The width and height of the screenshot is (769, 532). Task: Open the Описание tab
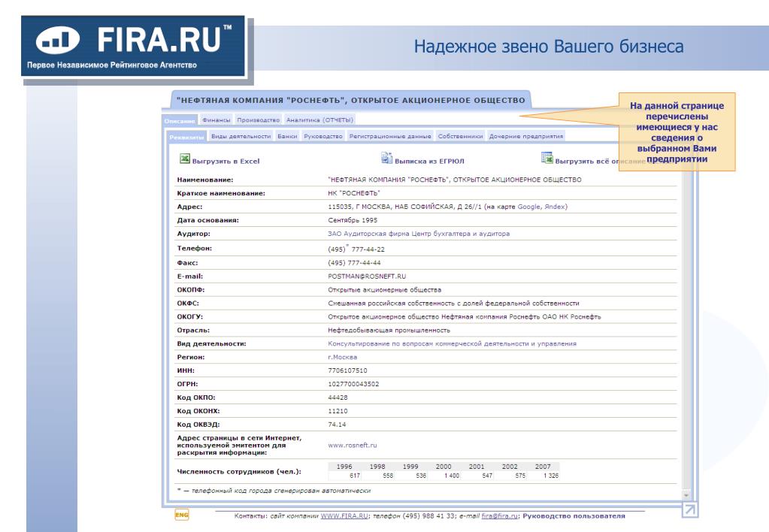tap(180, 121)
